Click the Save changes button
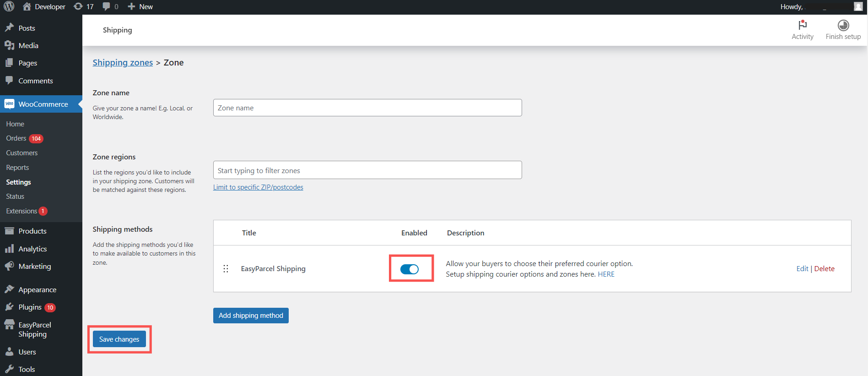The height and width of the screenshot is (376, 868). [x=119, y=339]
